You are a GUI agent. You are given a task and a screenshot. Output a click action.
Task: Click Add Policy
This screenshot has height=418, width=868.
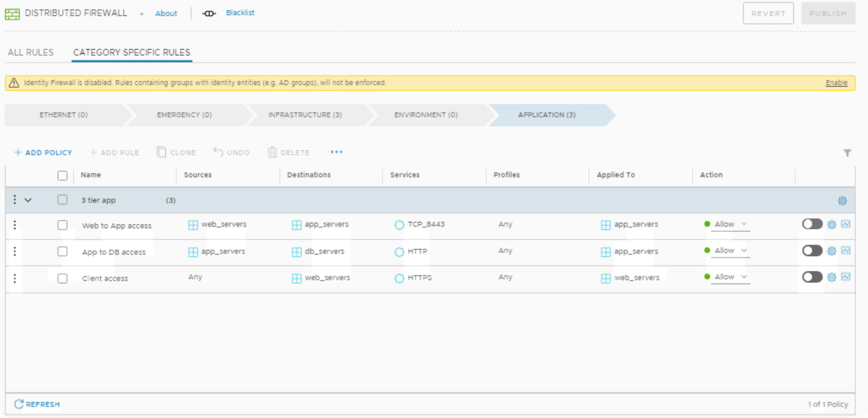coord(43,153)
